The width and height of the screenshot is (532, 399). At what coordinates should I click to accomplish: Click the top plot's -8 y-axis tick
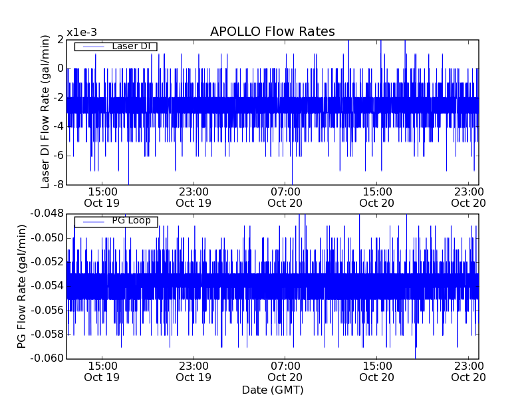pyautogui.click(x=57, y=185)
